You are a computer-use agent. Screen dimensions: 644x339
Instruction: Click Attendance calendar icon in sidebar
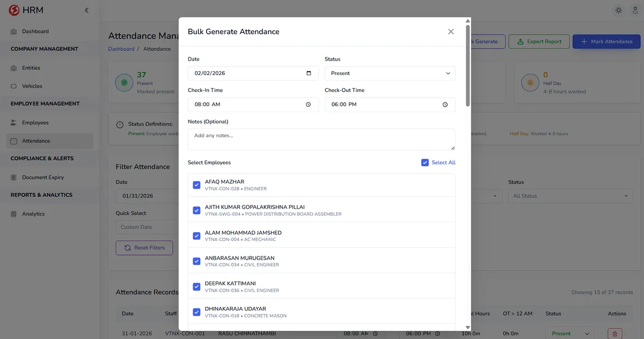(x=14, y=141)
